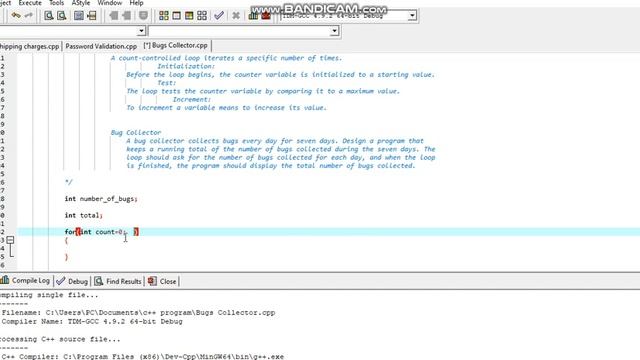Open the Tools menu

coord(56,3)
